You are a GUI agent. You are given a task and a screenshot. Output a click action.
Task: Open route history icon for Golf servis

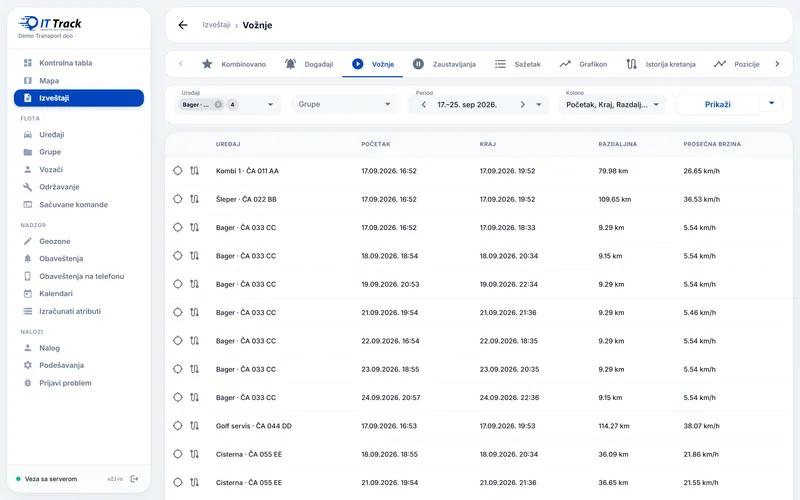[194, 426]
